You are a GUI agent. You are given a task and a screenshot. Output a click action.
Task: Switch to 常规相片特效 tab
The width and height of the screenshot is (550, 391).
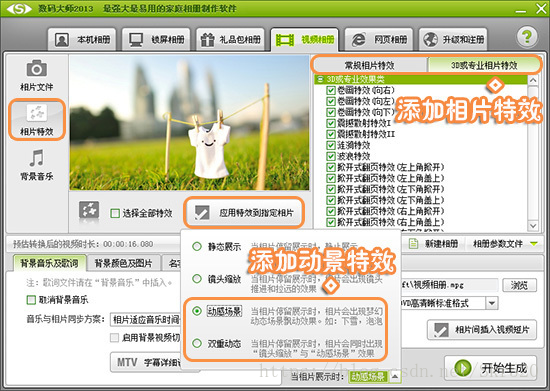coord(369,65)
